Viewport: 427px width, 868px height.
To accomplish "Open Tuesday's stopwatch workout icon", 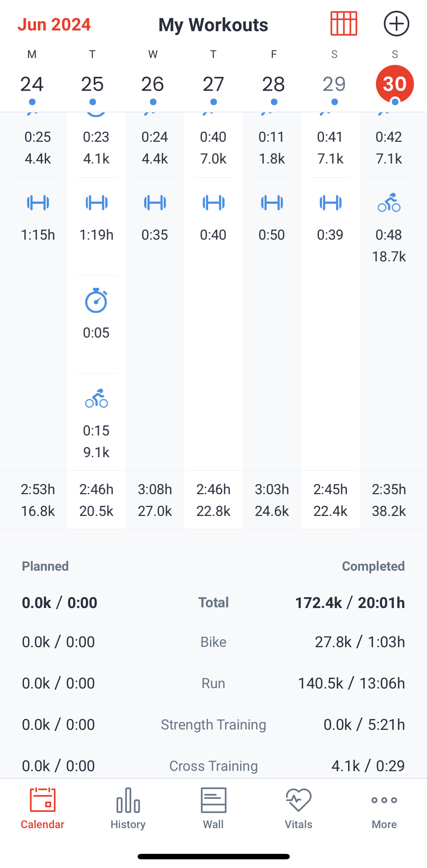I will click(96, 301).
